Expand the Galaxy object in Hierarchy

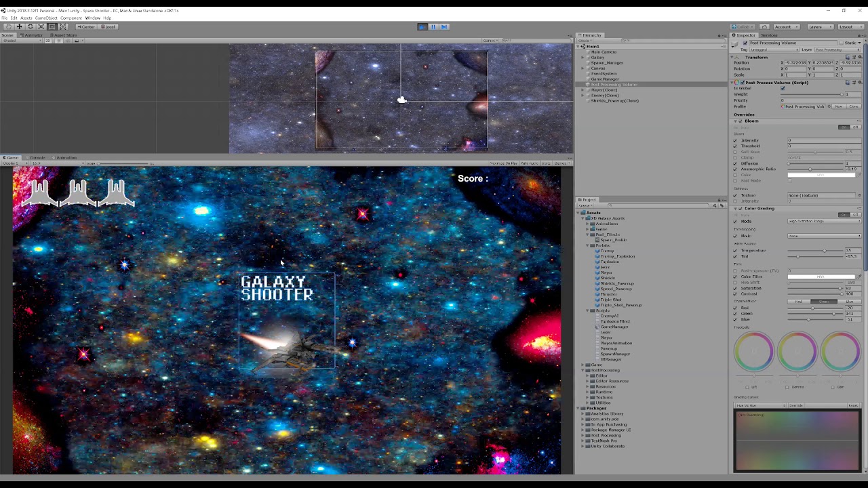click(583, 58)
